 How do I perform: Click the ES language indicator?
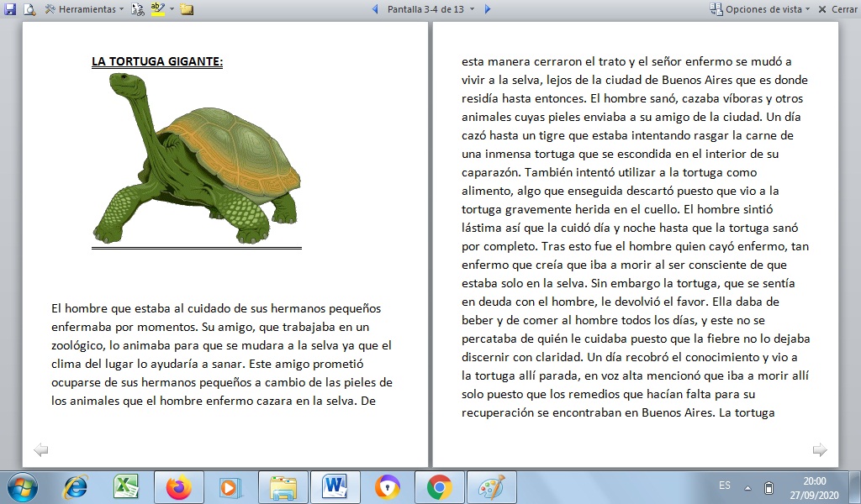[x=725, y=486]
